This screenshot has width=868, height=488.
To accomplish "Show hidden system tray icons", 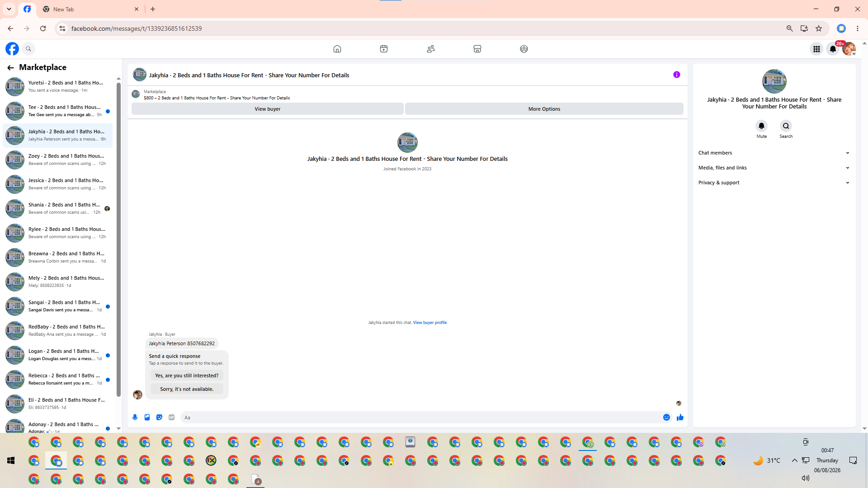I will (794, 460).
